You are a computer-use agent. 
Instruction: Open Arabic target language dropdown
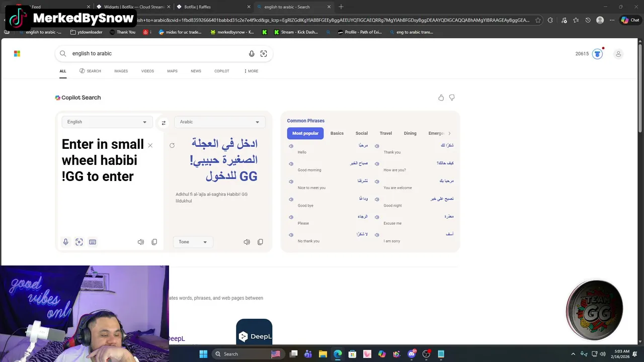219,122
